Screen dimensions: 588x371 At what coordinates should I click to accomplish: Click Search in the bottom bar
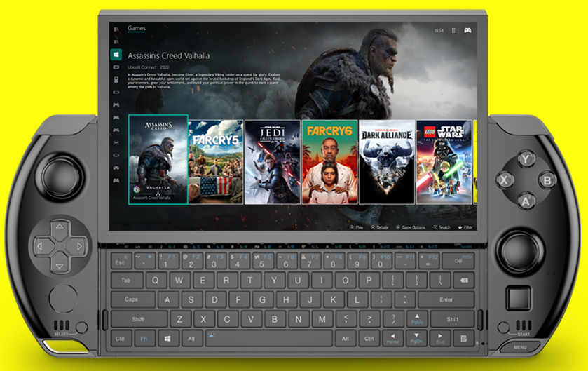click(x=442, y=227)
